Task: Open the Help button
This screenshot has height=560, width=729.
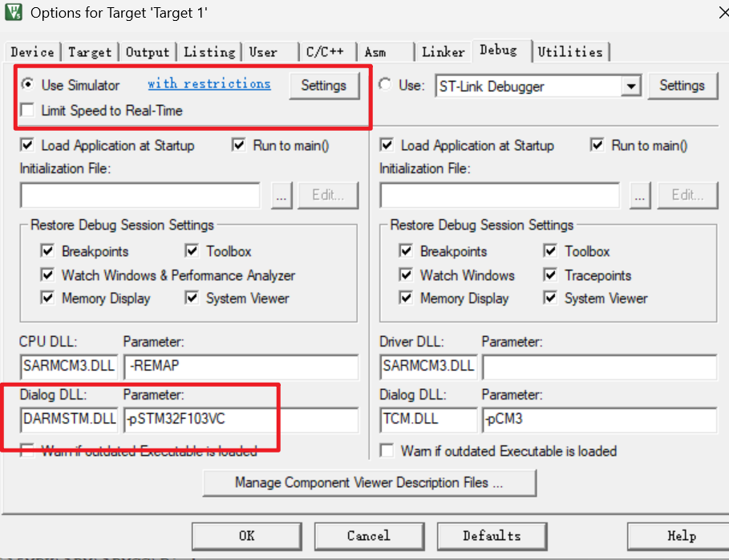Action: point(678,536)
